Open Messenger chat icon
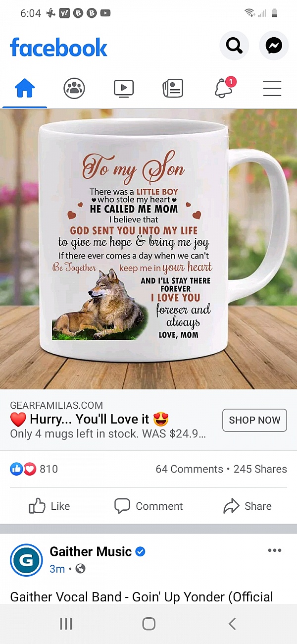Image resolution: width=297 pixels, height=644 pixels. [x=274, y=46]
